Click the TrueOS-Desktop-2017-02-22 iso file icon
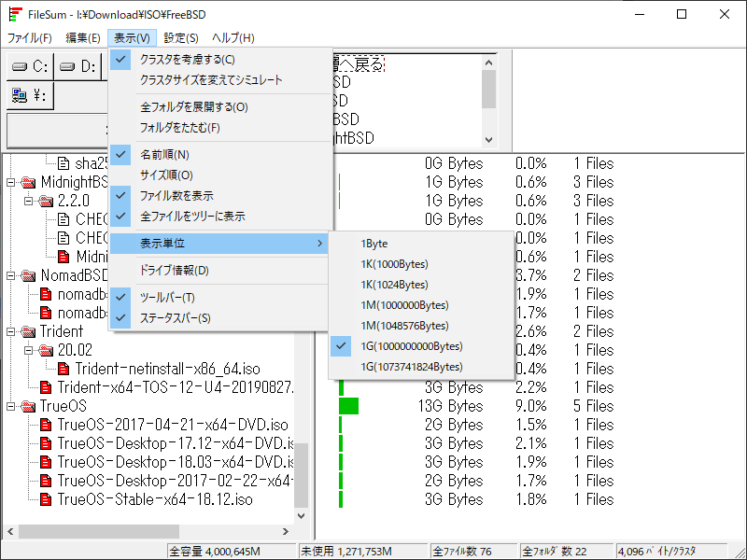The image size is (747, 560). 46,481
